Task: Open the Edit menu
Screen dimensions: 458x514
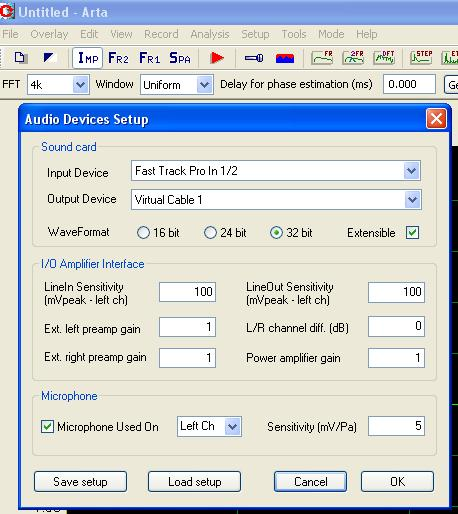Action: click(x=89, y=34)
